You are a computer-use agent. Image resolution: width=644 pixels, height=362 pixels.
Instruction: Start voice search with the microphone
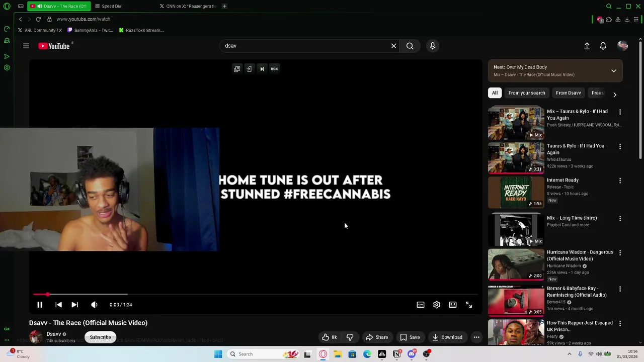(433, 46)
